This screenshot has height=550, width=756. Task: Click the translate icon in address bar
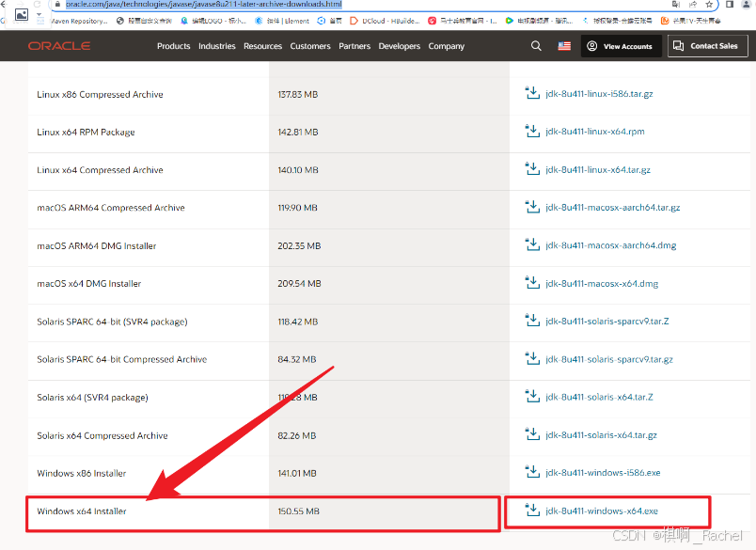click(x=676, y=5)
